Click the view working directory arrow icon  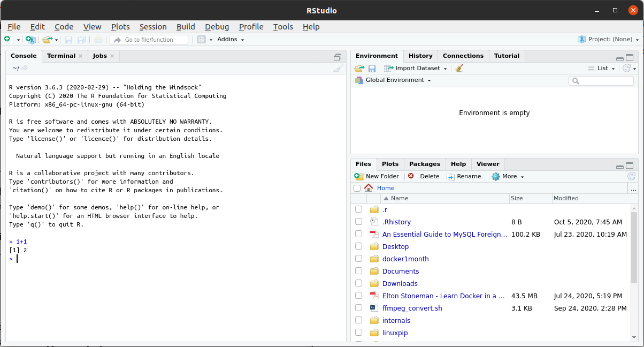click(x=25, y=68)
